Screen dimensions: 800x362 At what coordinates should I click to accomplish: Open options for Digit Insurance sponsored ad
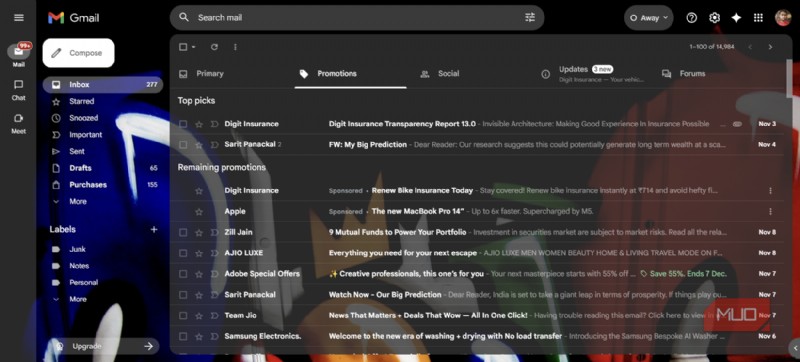click(x=770, y=191)
